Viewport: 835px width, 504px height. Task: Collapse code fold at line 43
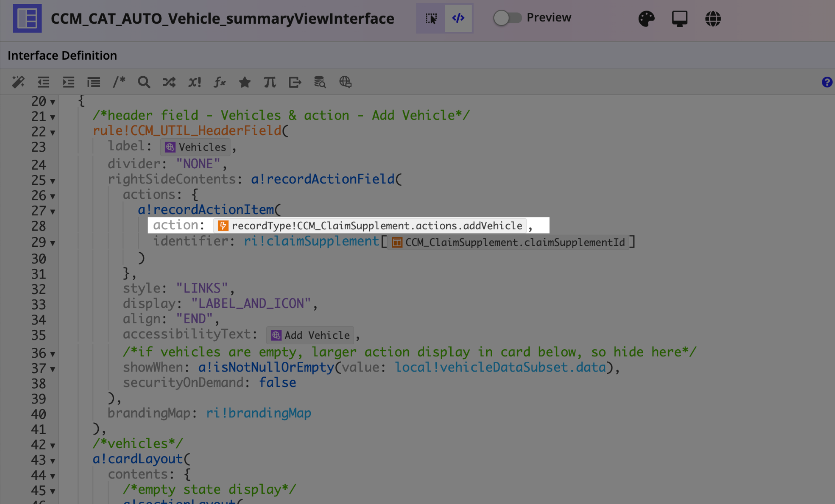click(53, 461)
